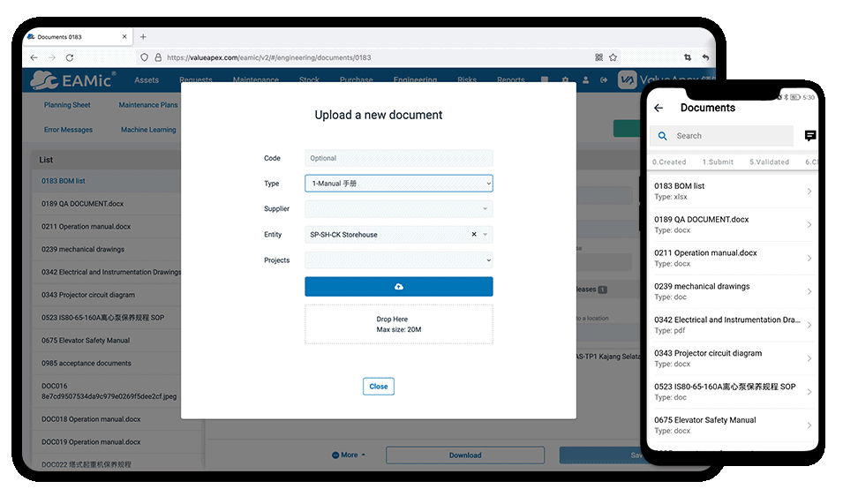
Task: Tap the back arrow in phone Documents
Action: click(659, 108)
